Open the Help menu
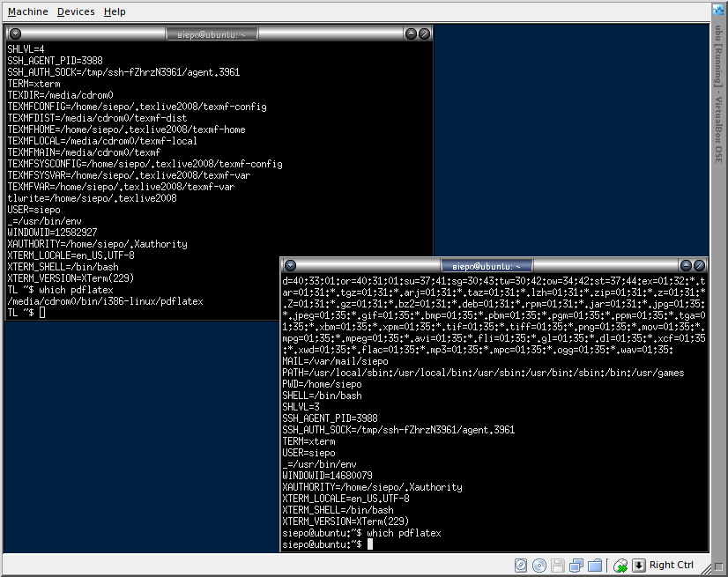 115,11
